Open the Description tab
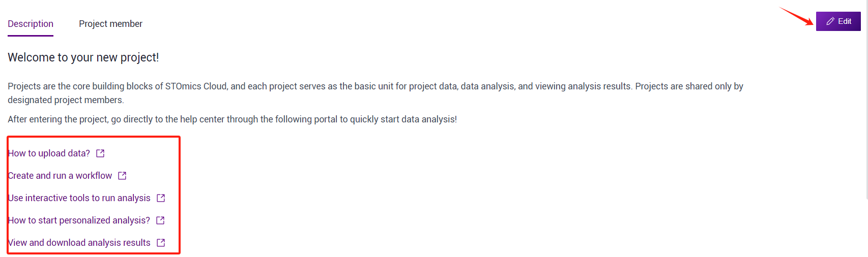868x257 pixels. coord(31,24)
